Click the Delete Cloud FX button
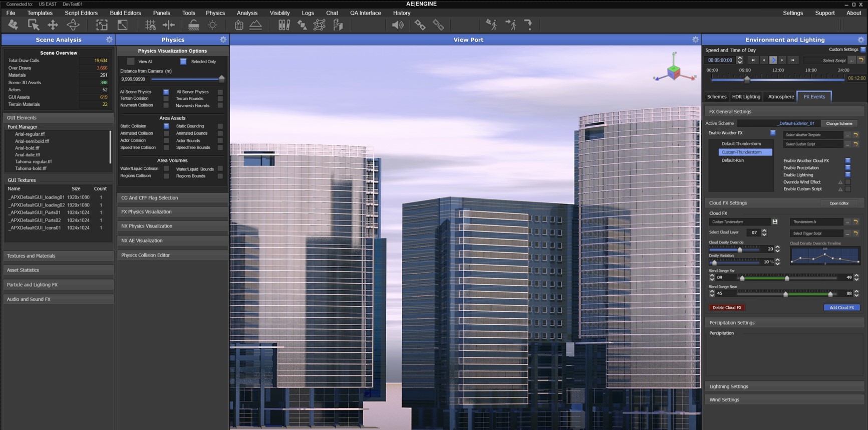The image size is (868, 430). pyautogui.click(x=726, y=308)
